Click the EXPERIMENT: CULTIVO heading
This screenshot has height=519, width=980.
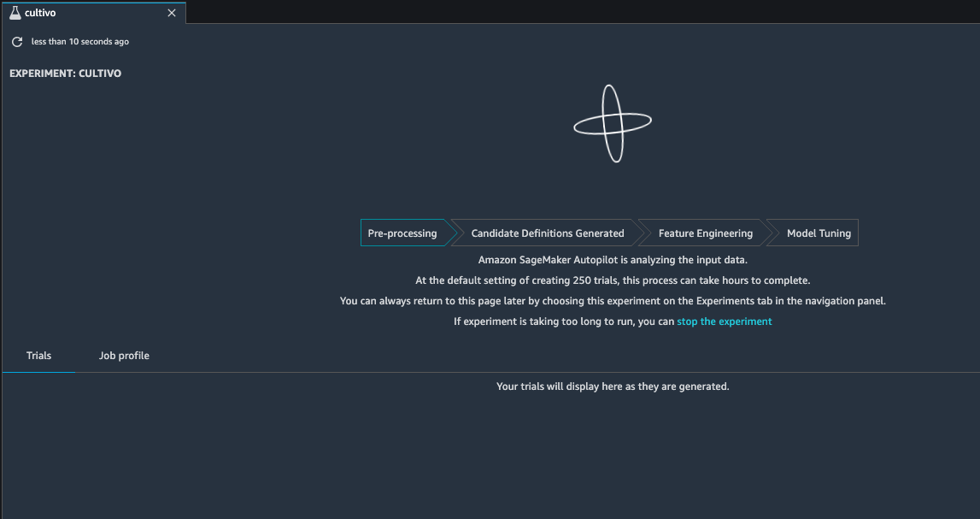(66, 74)
